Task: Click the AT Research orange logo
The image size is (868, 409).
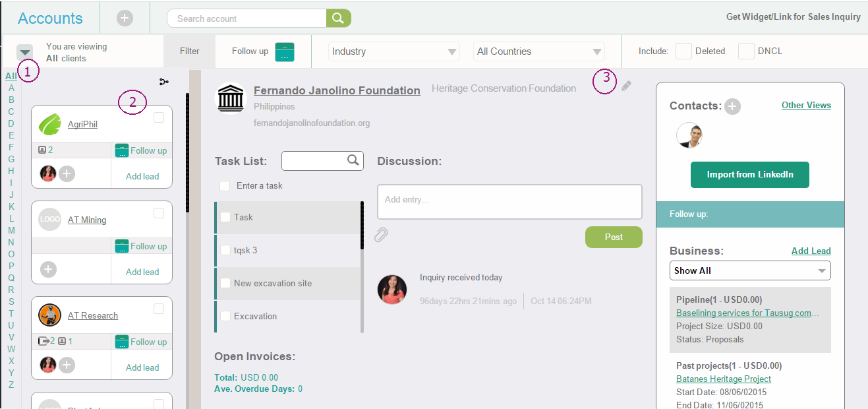Action: pyautogui.click(x=49, y=315)
